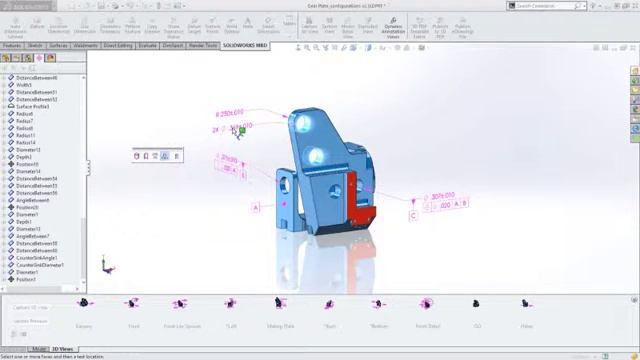Click the Update Previews button

point(30,321)
